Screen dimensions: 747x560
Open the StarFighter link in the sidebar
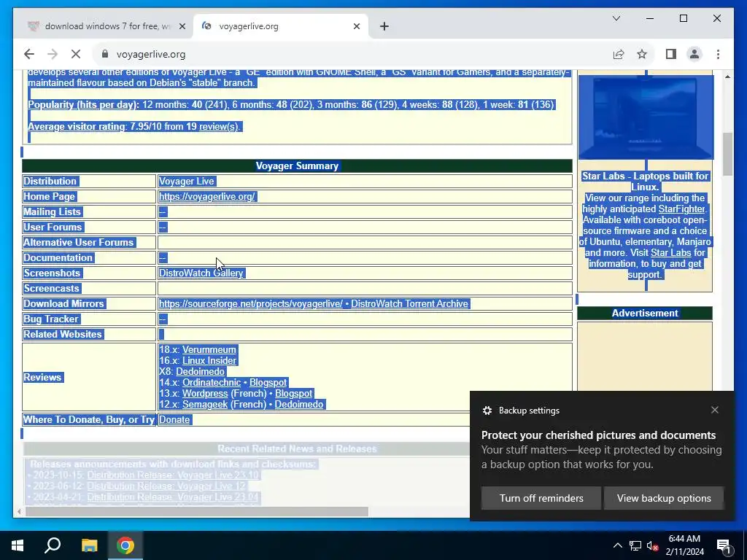681,209
